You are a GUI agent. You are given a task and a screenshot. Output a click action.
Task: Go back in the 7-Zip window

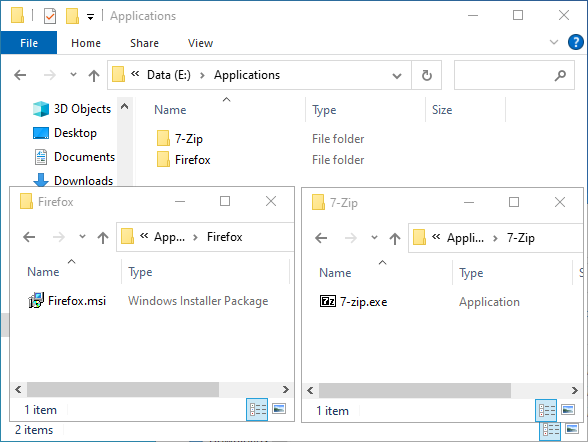click(321, 238)
